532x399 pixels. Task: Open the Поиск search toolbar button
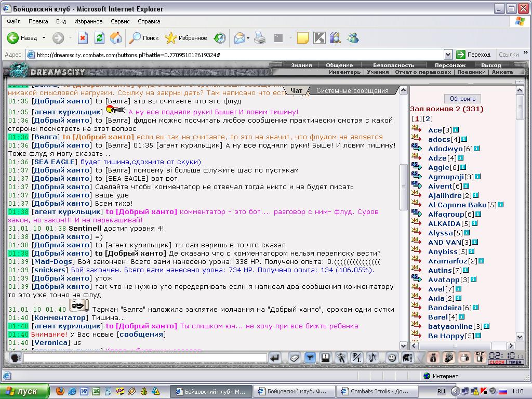coord(143,38)
